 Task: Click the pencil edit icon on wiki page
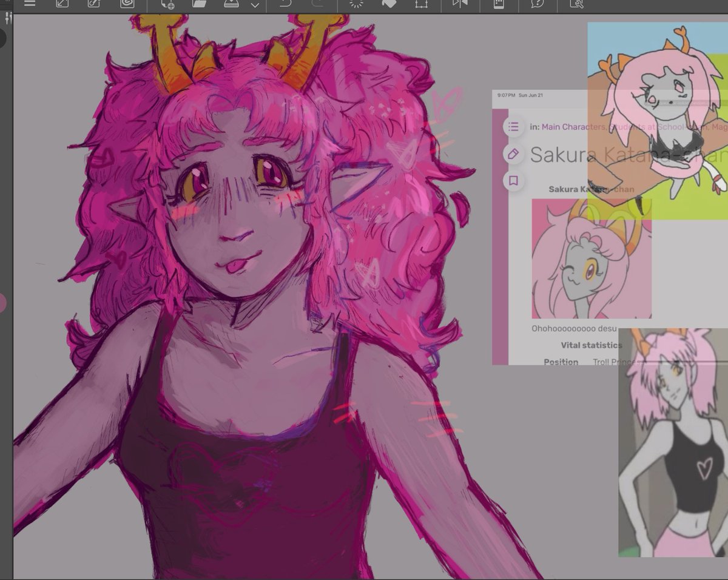[513, 154]
